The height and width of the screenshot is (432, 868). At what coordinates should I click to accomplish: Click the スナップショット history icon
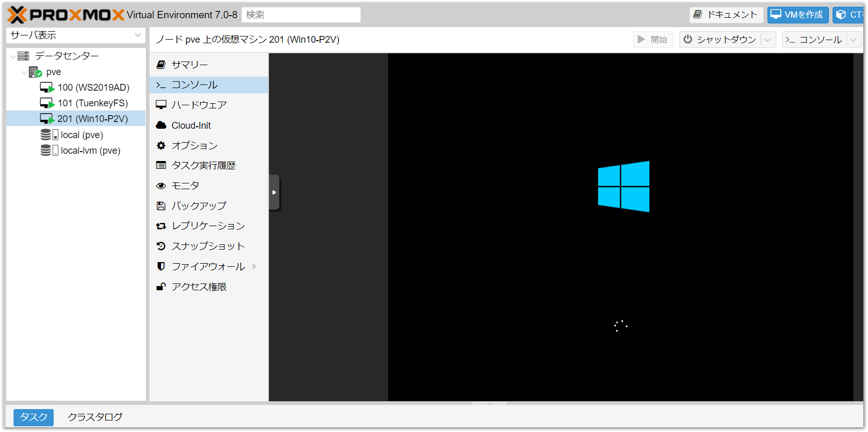click(161, 246)
